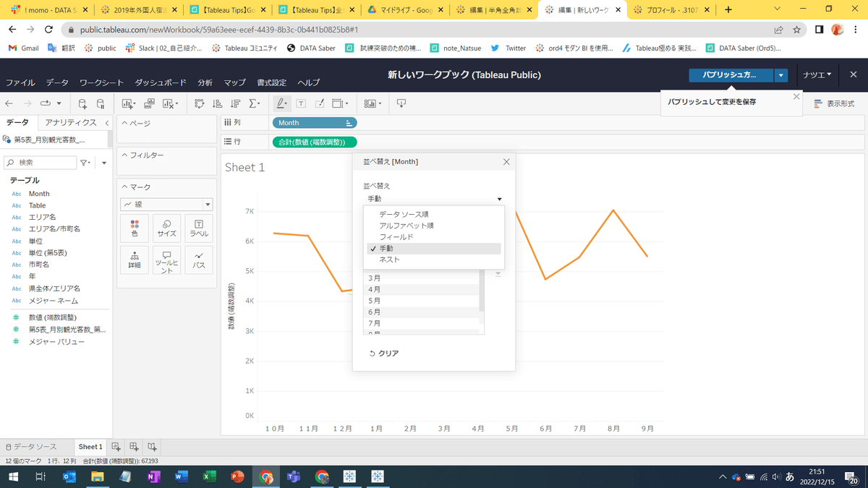This screenshot has width=868, height=488.
Task: Open the Color marks card
Action: coord(135,228)
